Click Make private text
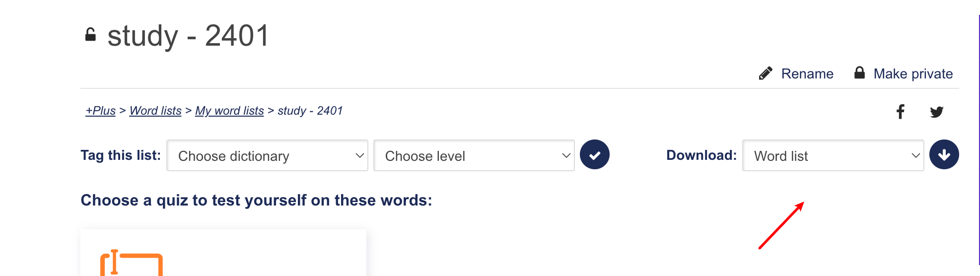The image size is (980, 276). (x=913, y=74)
